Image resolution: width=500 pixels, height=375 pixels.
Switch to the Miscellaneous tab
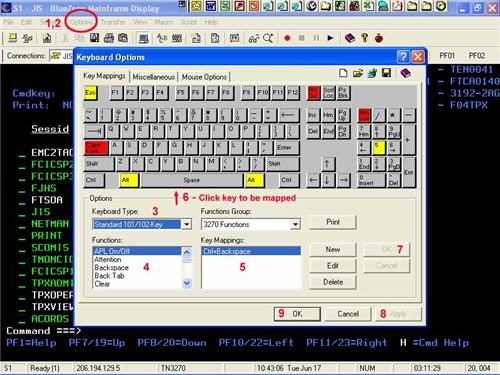(x=153, y=77)
